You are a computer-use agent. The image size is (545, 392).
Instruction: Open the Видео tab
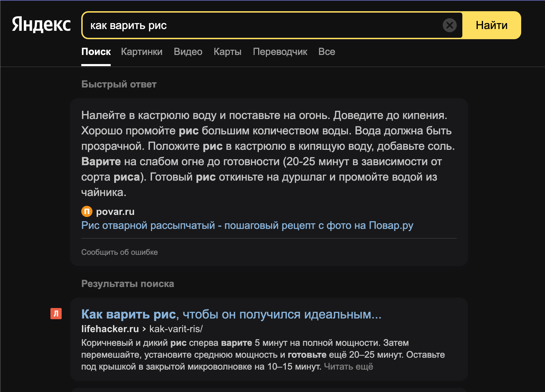[188, 52]
